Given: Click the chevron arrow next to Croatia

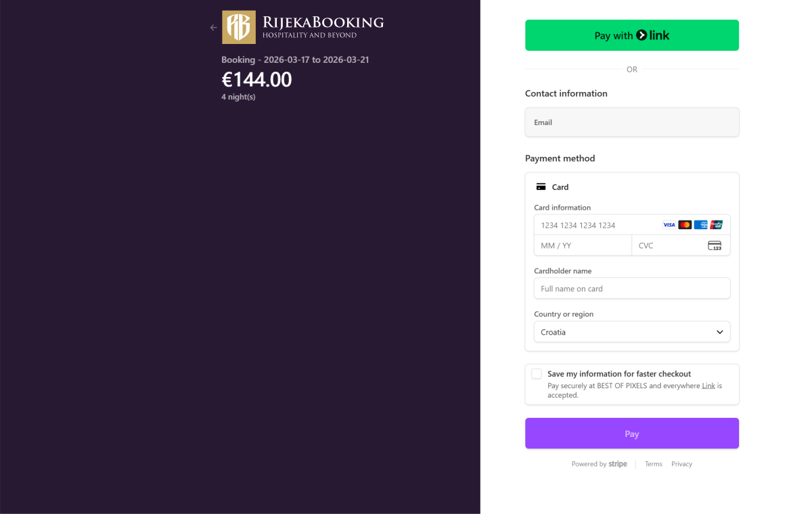Looking at the screenshot, I should tap(720, 332).
